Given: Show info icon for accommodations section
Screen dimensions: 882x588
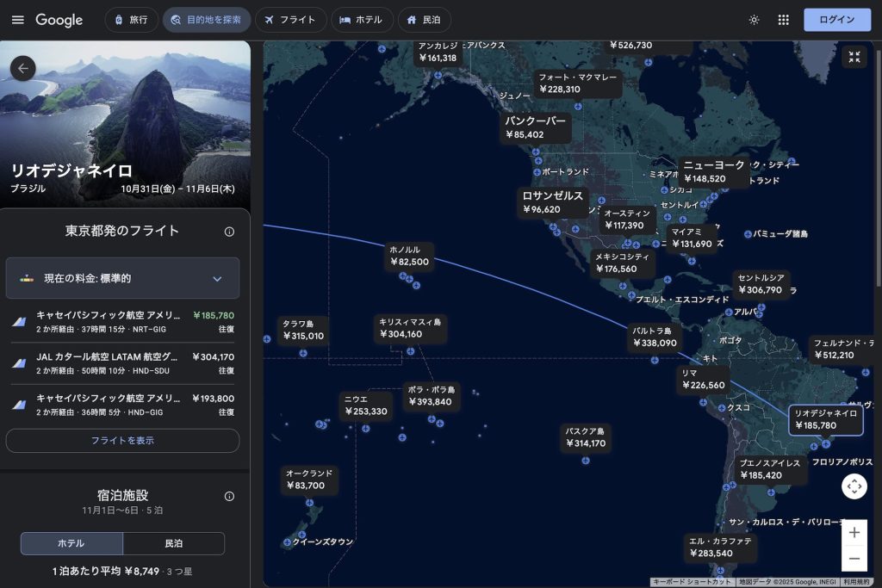Looking at the screenshot, I should point(229,496).
